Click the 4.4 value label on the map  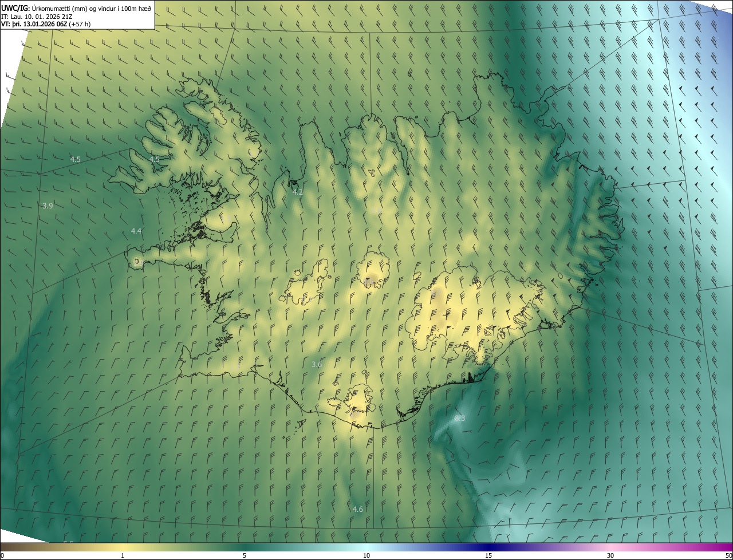(136, 231)
